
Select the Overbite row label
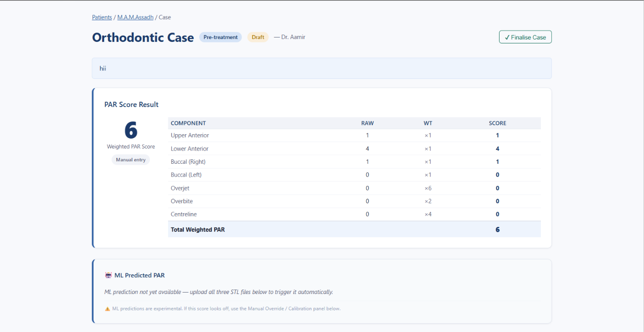click(x=182, y=201)
